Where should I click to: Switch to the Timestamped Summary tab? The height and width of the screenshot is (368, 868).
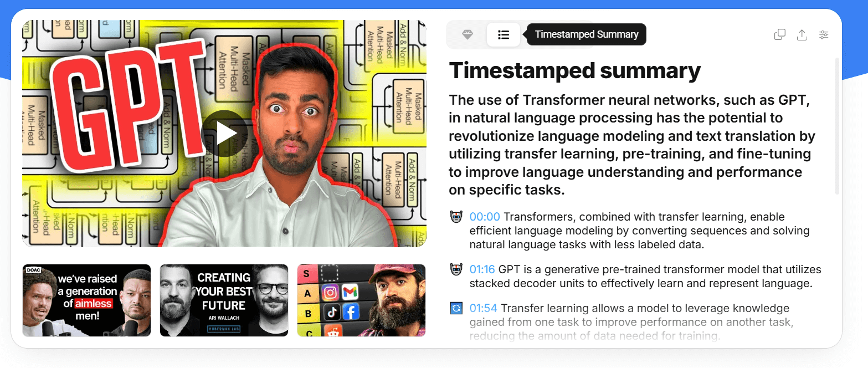point(503,34)
